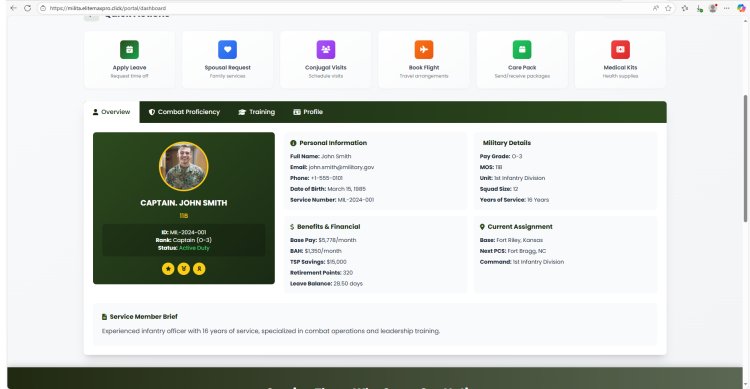
Task: Open the browser settings ellipsis menu
Action: point(727,8)
